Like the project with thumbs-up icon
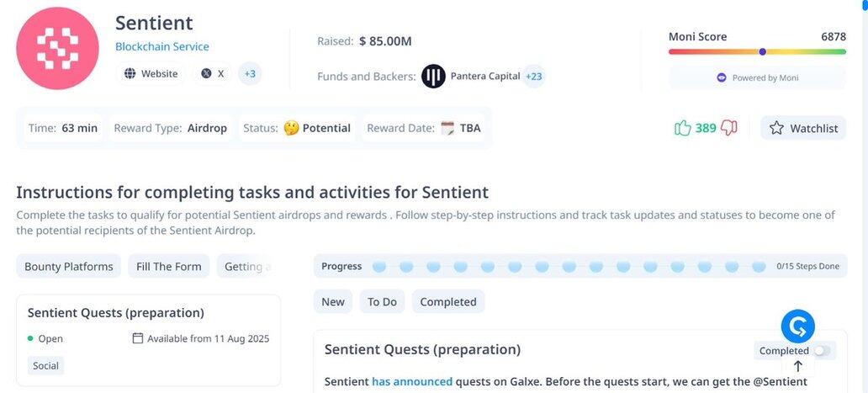The image size is (868, 393). pyautogui.click(x=682, y=128)
